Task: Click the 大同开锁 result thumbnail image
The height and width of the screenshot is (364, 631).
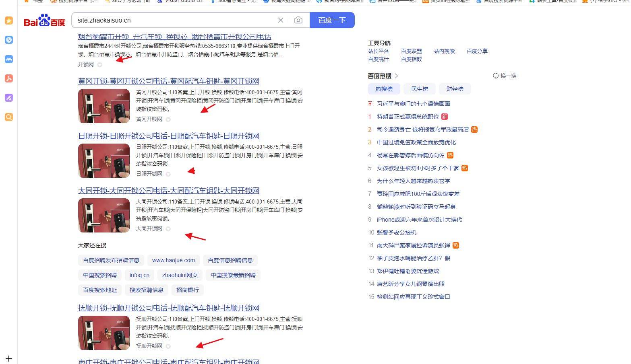Action: (x=104, y=215)
